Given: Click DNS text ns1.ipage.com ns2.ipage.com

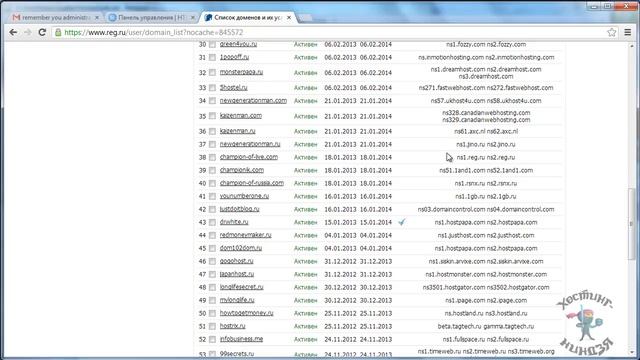Looking at the screenshot, I should coord(486,300).
